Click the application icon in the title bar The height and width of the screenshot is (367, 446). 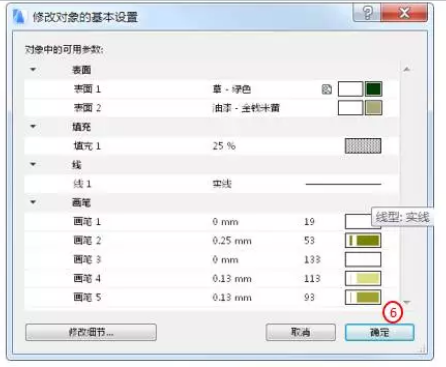coord(19,16)
